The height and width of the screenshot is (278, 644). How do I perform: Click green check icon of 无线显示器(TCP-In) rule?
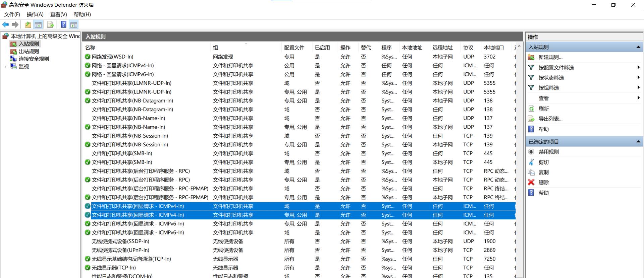[88, 268]
